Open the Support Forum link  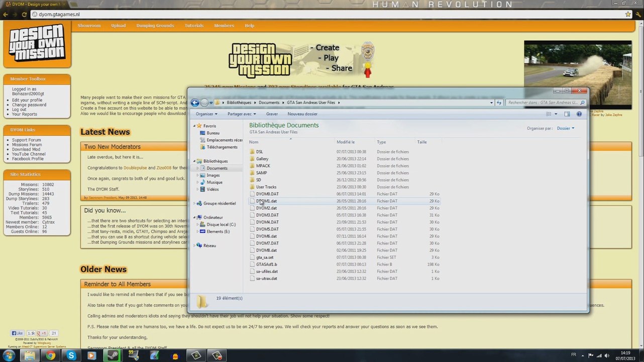[27, 140]
